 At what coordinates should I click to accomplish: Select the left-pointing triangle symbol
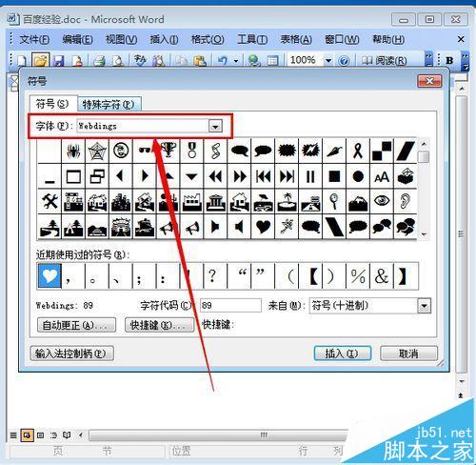(x=121, y=175)
